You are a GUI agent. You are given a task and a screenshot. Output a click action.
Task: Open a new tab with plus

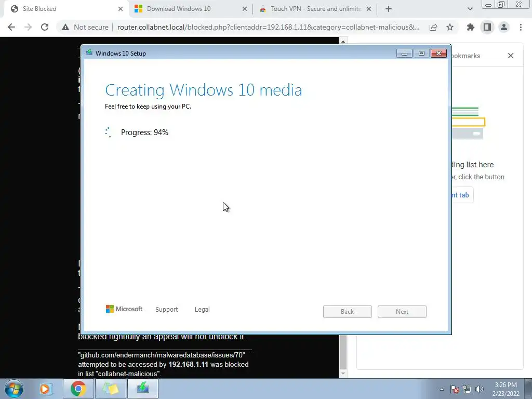[389, 9]
